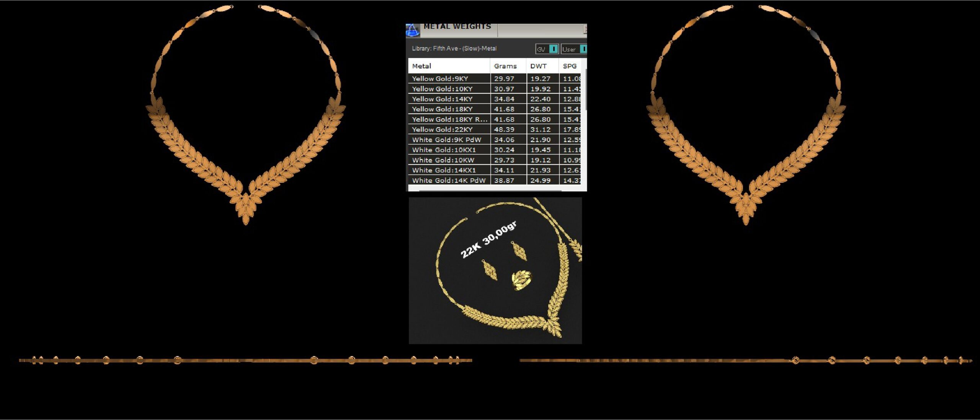Viewport: 980px width, 420px height.
Task: Select the White Gold:14K PdW row
Action: click(x=449, y=180)
